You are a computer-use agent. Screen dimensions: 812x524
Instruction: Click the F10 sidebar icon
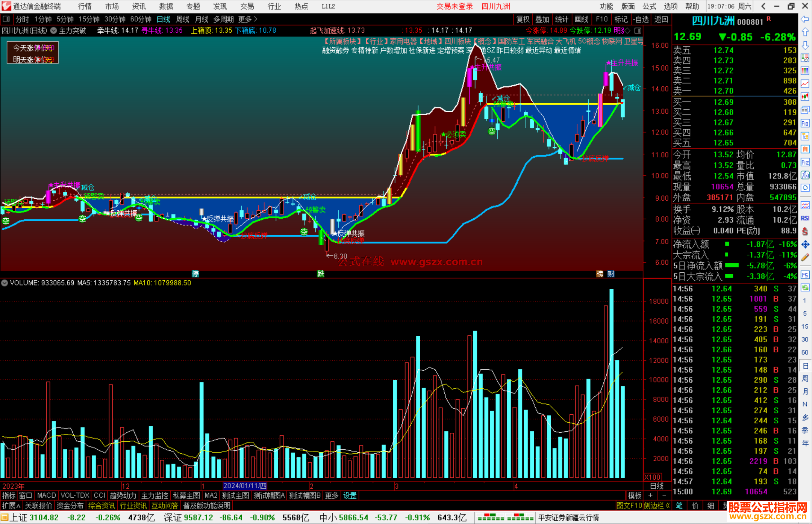click(805, 123)
